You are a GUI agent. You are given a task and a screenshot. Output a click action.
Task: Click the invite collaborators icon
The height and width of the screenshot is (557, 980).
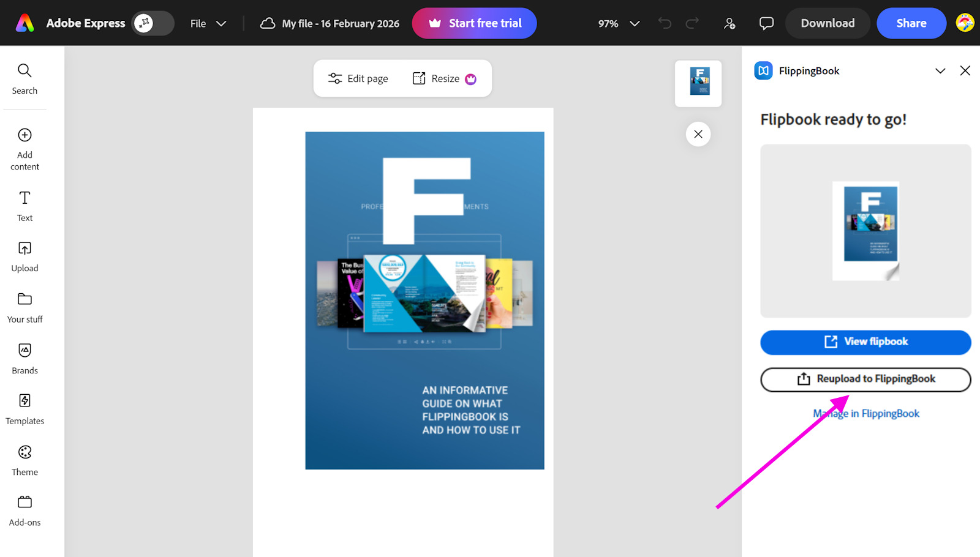tap(729, 23)
